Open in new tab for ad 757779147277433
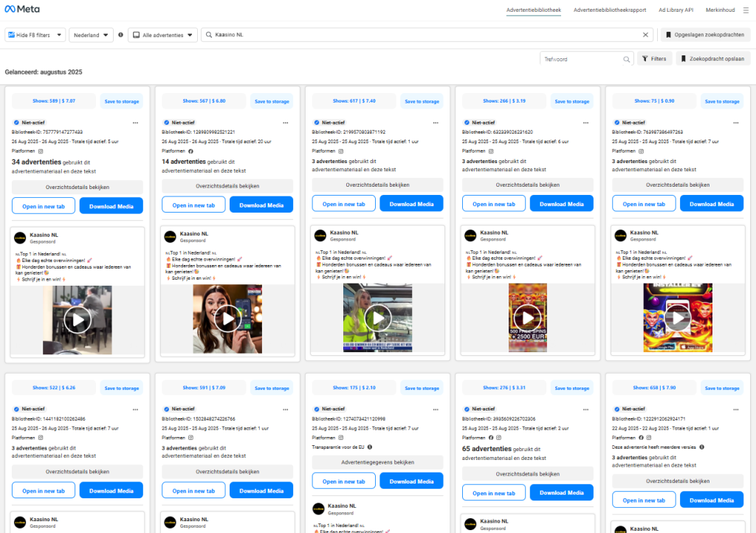 tap(44, 206)
